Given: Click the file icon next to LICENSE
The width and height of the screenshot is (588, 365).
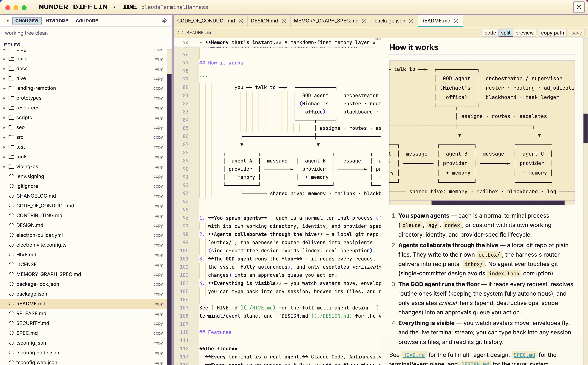Looking at the screenshot, I should (x=11, y=264).
